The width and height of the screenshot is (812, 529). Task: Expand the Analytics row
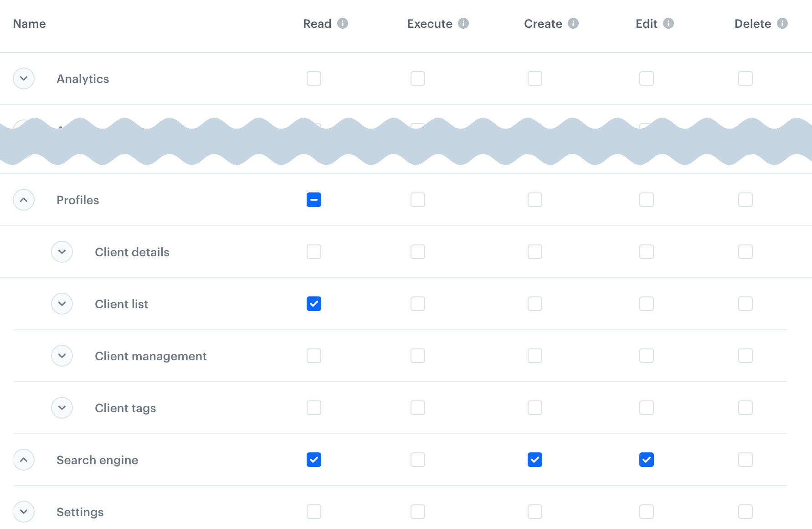[24, 78]
